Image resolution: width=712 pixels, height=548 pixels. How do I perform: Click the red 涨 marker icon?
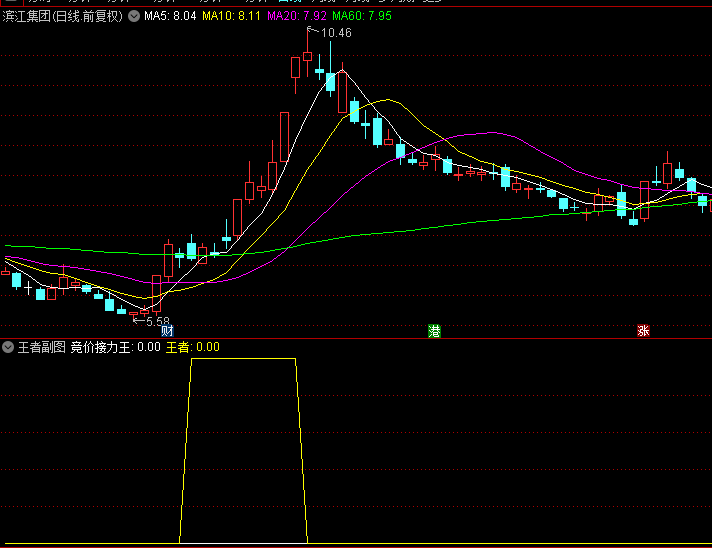click(x=643, y=331)
